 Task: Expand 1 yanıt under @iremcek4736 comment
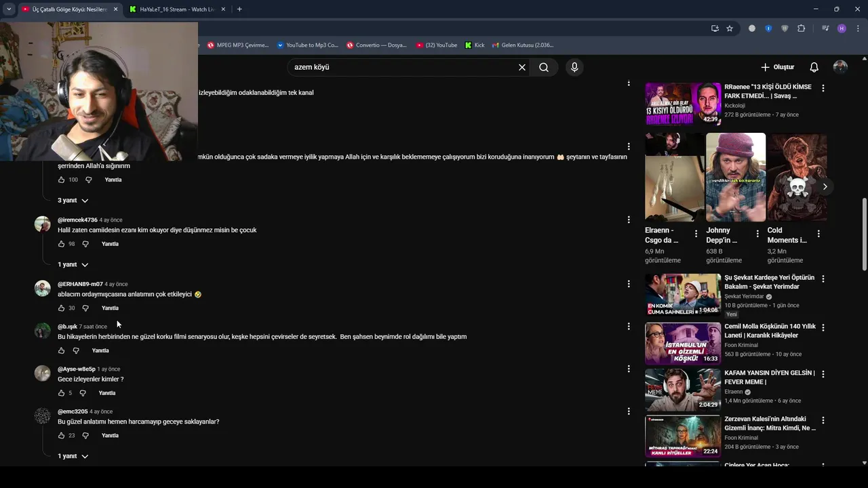tap(73, 264)
